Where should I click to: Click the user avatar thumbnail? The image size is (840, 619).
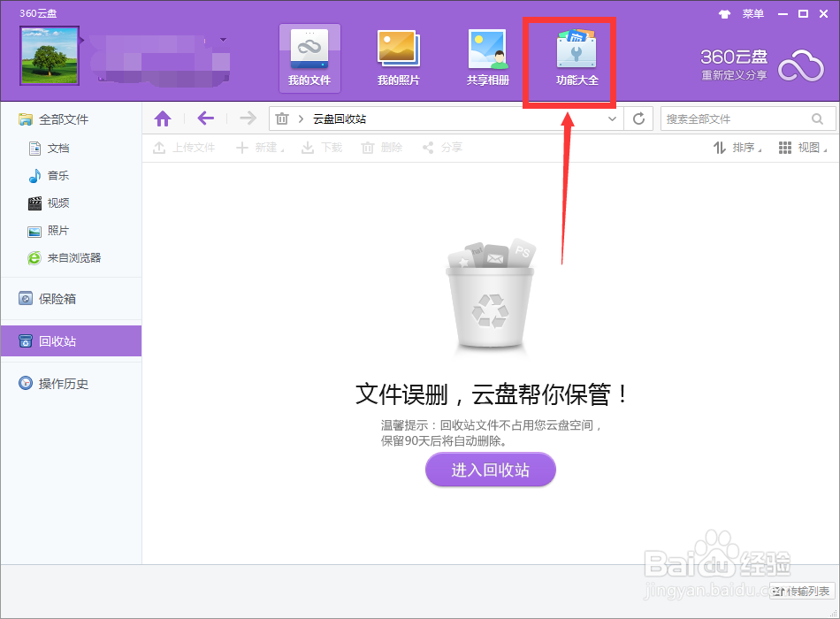(x=50, y=56)
